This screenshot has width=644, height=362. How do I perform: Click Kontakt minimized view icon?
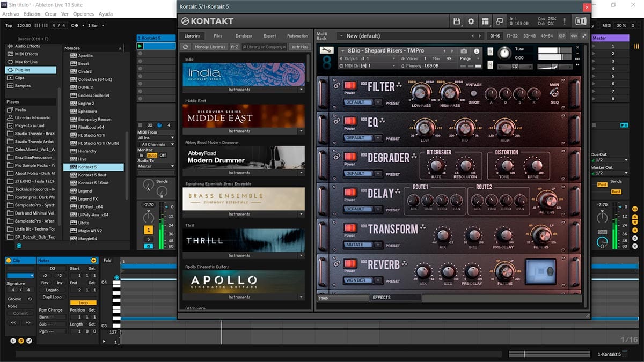[500, 21]
